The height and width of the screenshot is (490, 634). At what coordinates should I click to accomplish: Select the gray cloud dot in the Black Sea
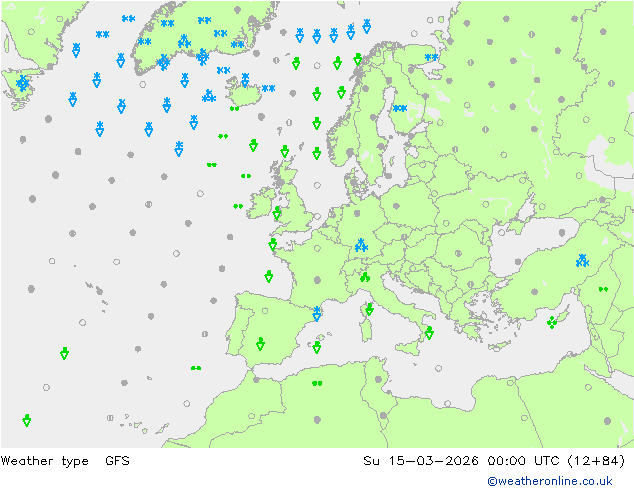point(562,232)
